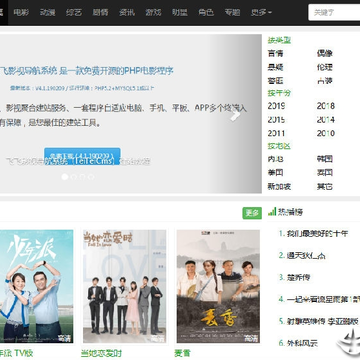Filter by the 古装 genre

(325, 81)
